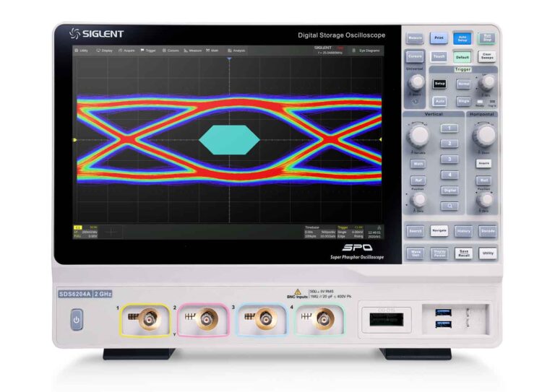Viewport: 555px width, 392px height.
Task: Open the Analysis menu on screen
Action: pos(237,51)
